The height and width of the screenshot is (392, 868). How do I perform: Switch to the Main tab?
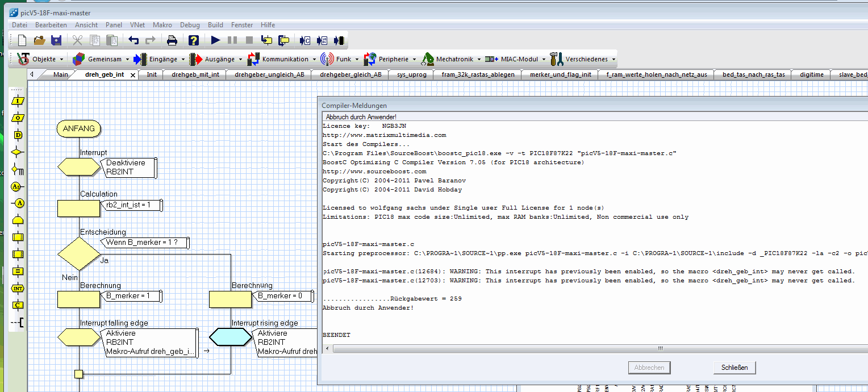61,74
